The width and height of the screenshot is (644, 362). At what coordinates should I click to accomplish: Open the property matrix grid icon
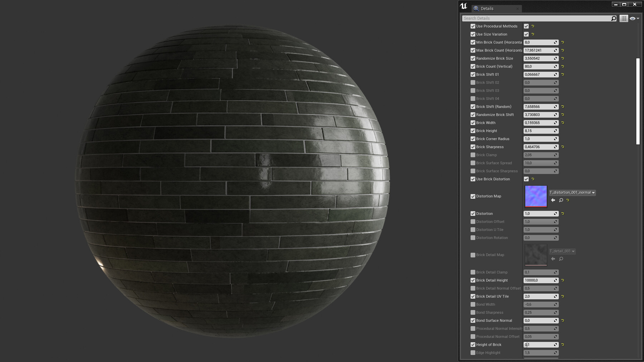(624, 18)
